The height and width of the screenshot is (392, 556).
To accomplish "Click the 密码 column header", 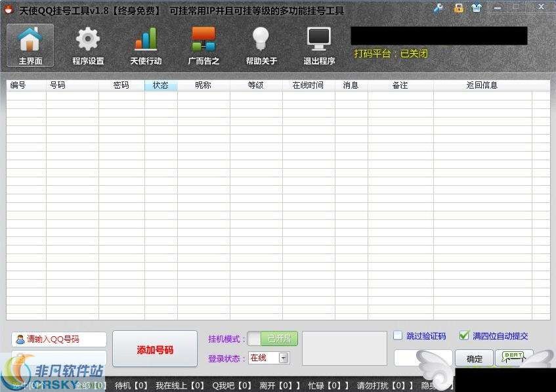I will (x=121, y=85).
